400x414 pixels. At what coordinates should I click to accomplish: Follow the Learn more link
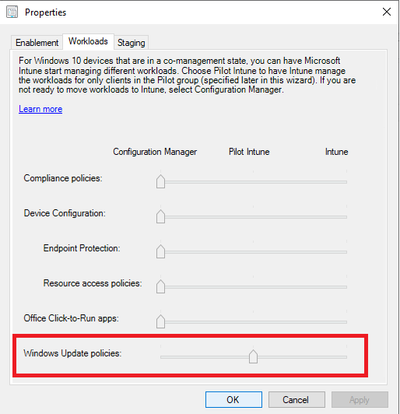click(x=40, y=109)
